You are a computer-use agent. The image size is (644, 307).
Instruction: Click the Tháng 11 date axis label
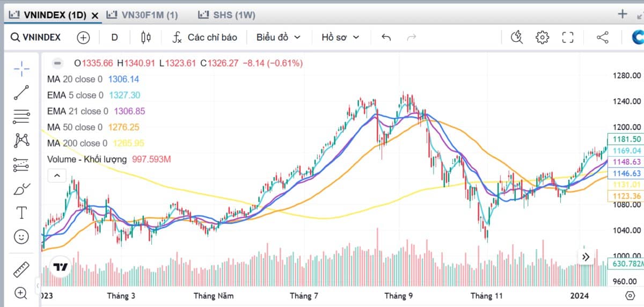pyautogui.click(x=487, y=296)
